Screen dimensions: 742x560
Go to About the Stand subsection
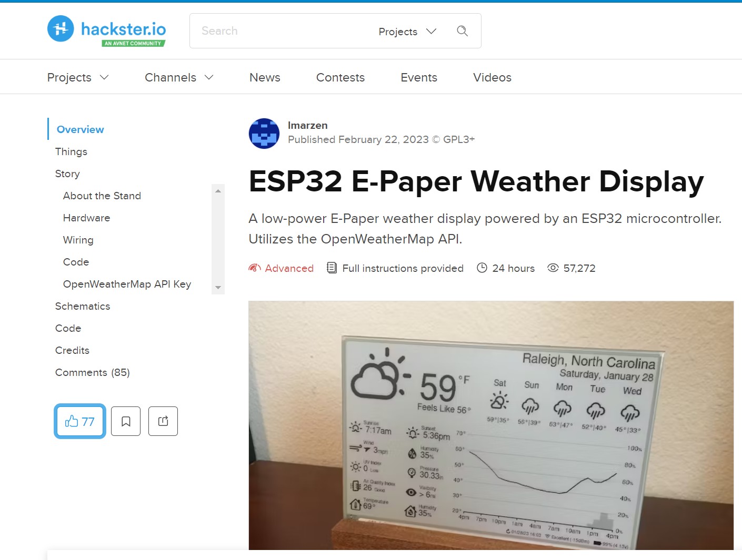(x=102, y=196)
